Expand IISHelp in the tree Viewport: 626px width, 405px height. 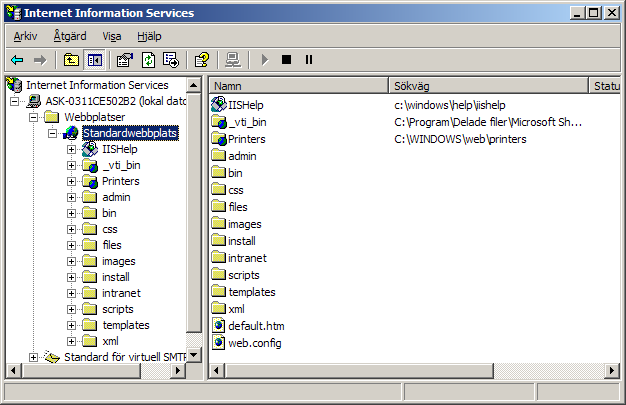click(x=71, y=149)
